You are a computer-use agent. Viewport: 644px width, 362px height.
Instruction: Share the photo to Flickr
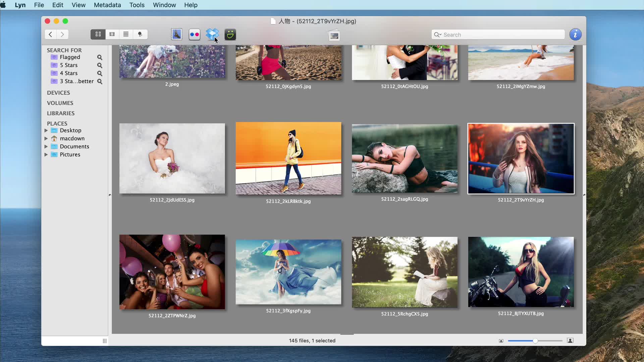point(194,34)
